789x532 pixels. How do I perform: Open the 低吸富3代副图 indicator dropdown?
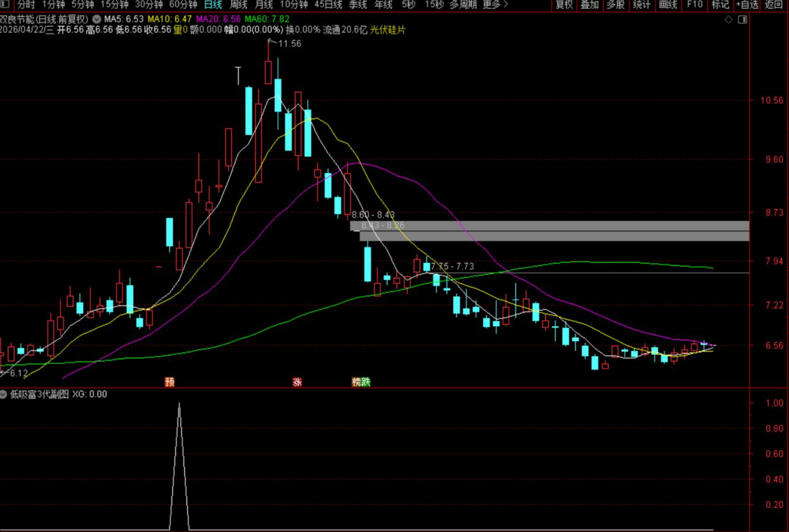(x=4, y=394)
